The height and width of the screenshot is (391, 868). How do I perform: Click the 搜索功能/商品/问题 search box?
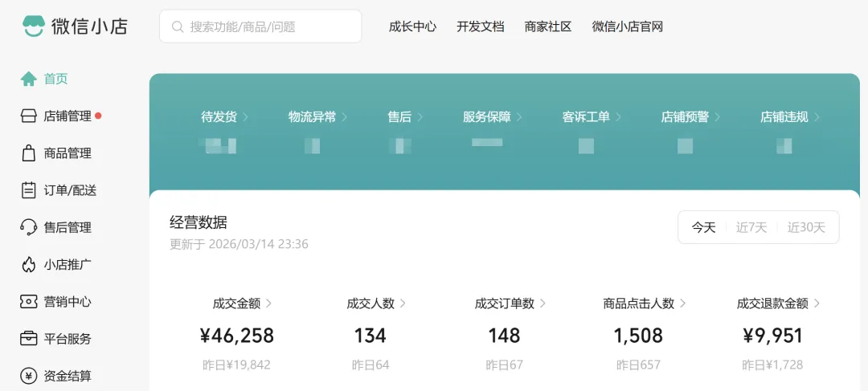(260, 26)
